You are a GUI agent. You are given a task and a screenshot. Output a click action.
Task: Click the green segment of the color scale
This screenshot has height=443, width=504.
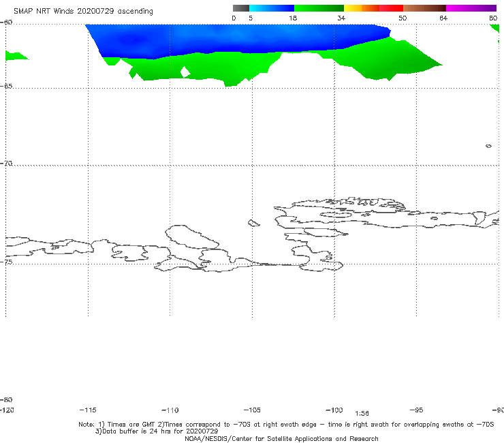319,8
